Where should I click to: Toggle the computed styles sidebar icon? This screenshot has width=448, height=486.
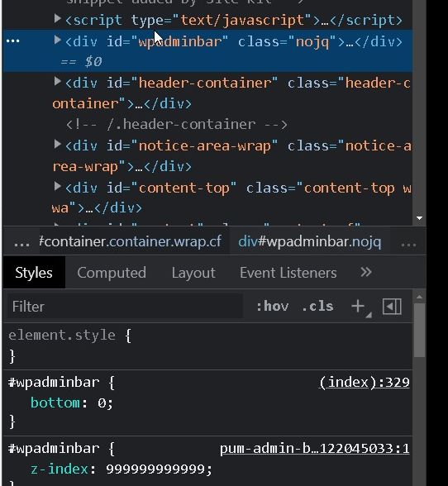(392, 307)
